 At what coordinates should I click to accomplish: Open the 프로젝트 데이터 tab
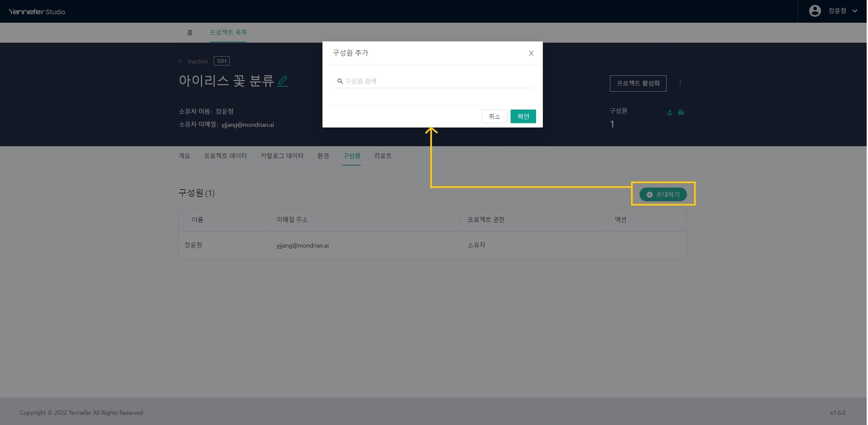tap(225, 156)
